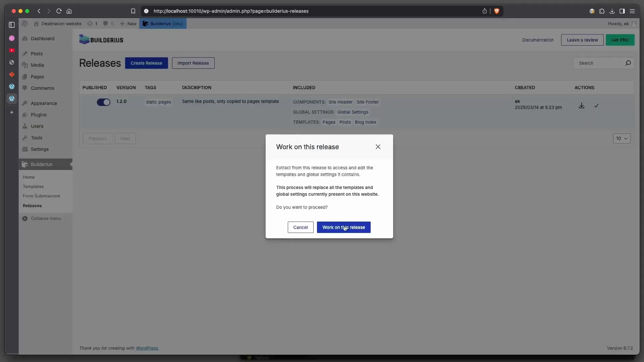
Task: Open browser extensions puzzle icon
Action: click(602, 11)
